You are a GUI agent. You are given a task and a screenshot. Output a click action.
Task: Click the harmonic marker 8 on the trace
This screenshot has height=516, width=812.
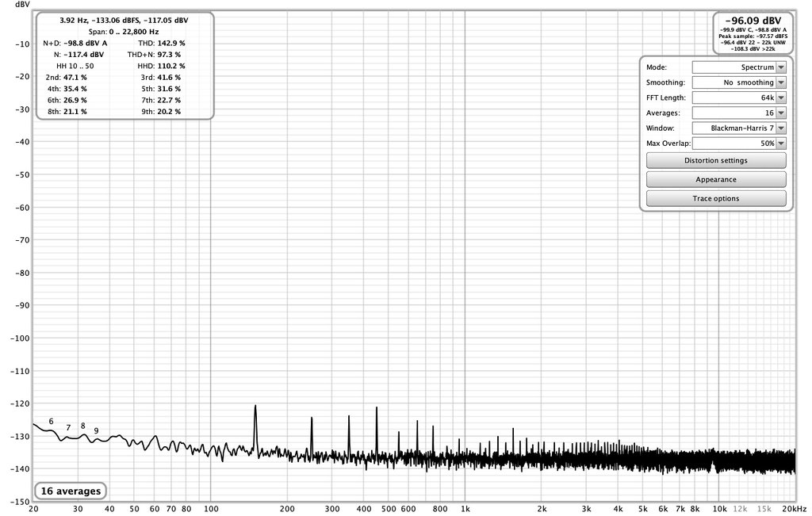tap(82, 426)
